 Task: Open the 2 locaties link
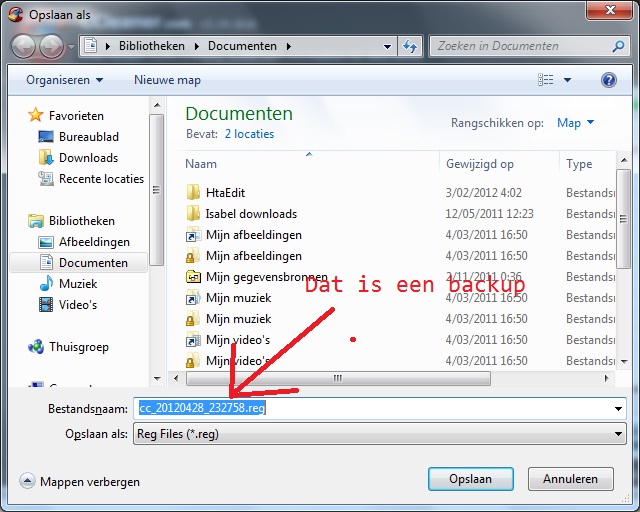click(x=249, y=134)
